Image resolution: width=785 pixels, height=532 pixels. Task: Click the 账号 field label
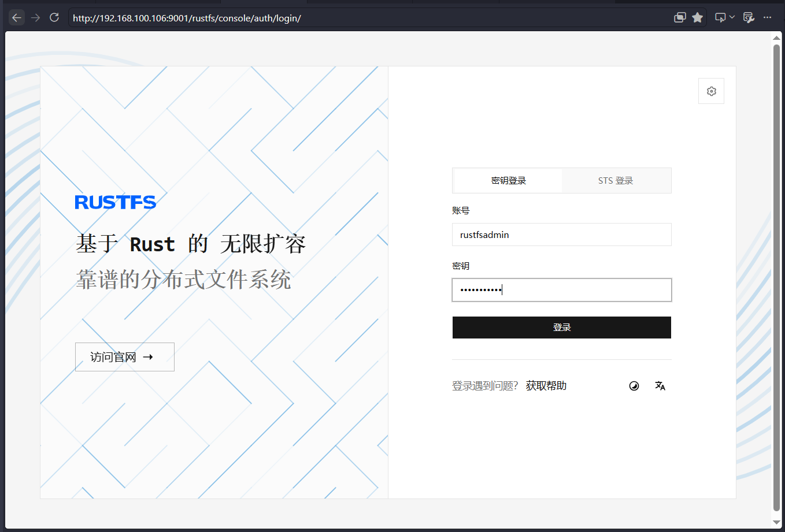tap(461, 211)
